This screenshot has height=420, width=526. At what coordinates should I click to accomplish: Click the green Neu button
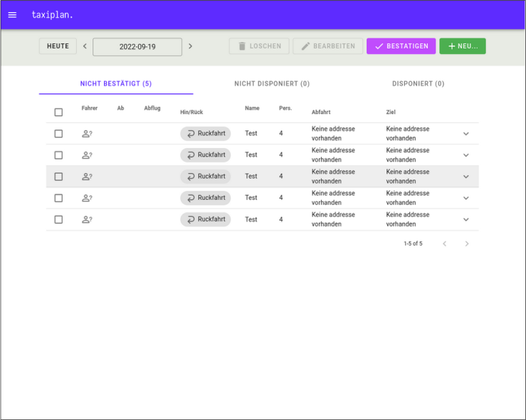pyautogui.click(x=462, y=46)
